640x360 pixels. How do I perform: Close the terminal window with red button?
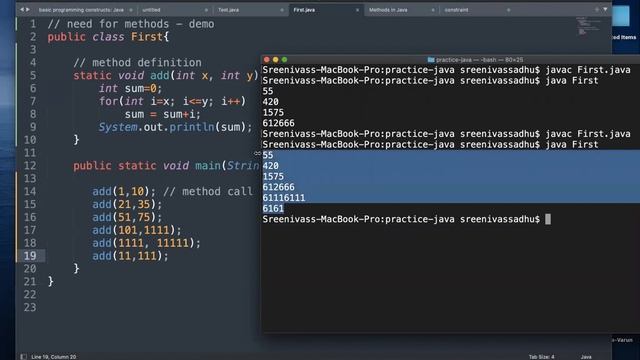tap(267, 60)
